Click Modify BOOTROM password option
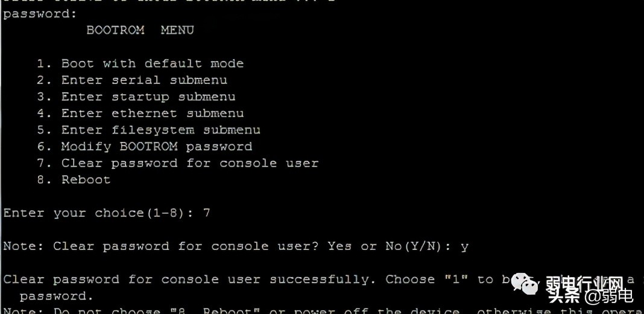Image resolution: width=644 pixels, height=314 pixels. (x=145, y=147)
